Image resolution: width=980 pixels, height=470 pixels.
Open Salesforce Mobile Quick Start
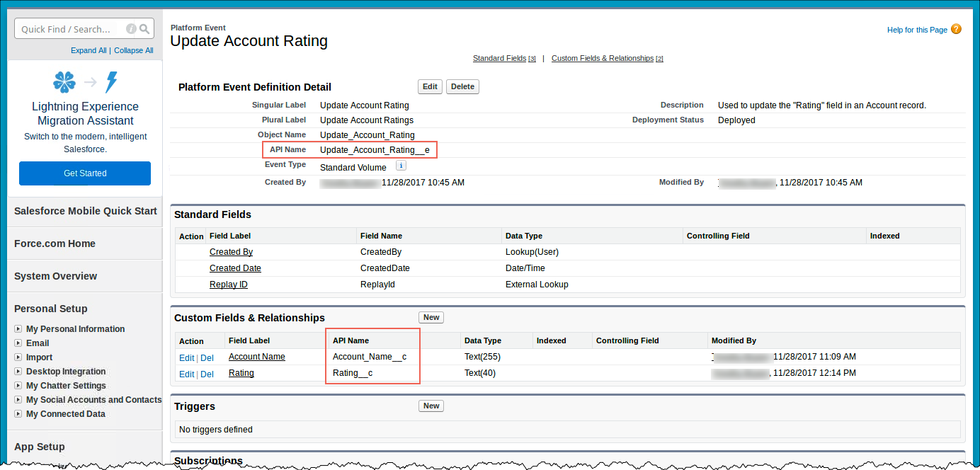point(86,211)
